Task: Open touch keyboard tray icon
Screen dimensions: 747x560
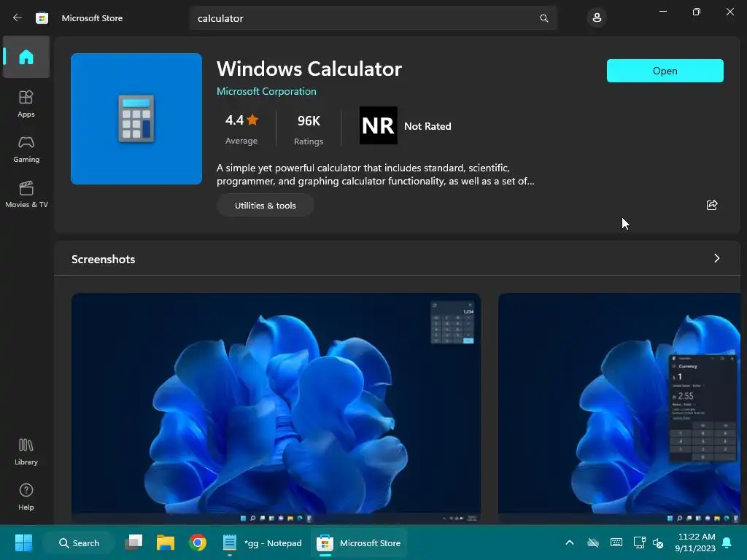Action: click(x=616, y=542)
